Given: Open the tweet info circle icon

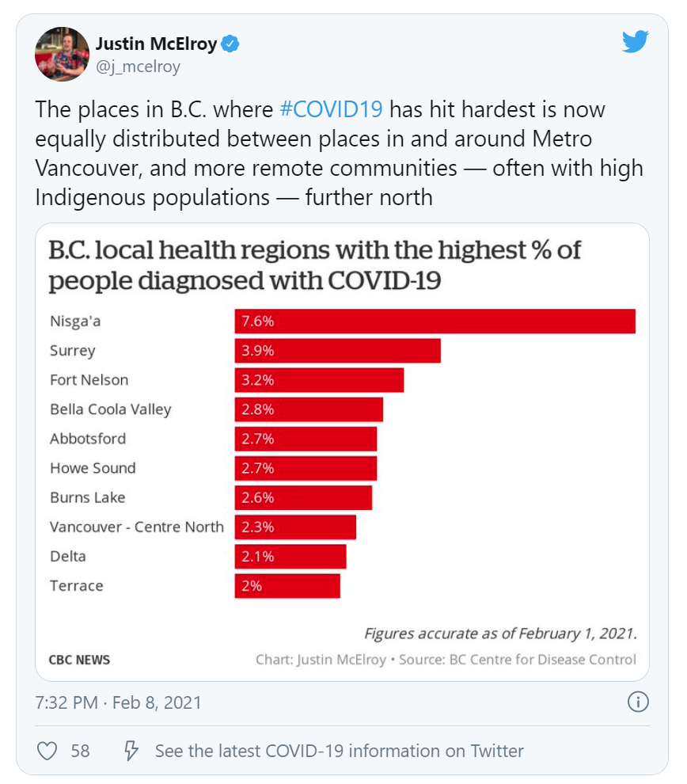Looking at the screenshot, I should (638, 702).
